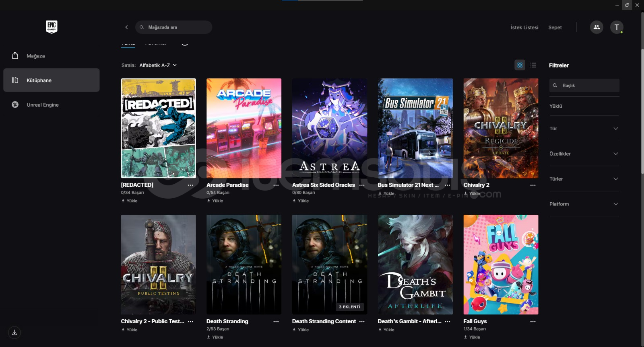Click Yükle under Arcade Paradise
Viewport: 644px width, 347px height.
(x=215, y=201)
